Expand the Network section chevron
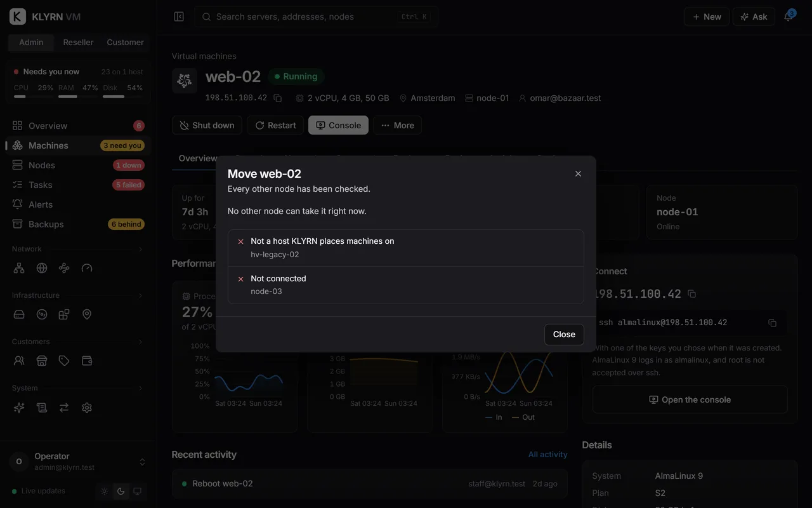This screenshot has width=812, height=508. [x=140, y=249]
